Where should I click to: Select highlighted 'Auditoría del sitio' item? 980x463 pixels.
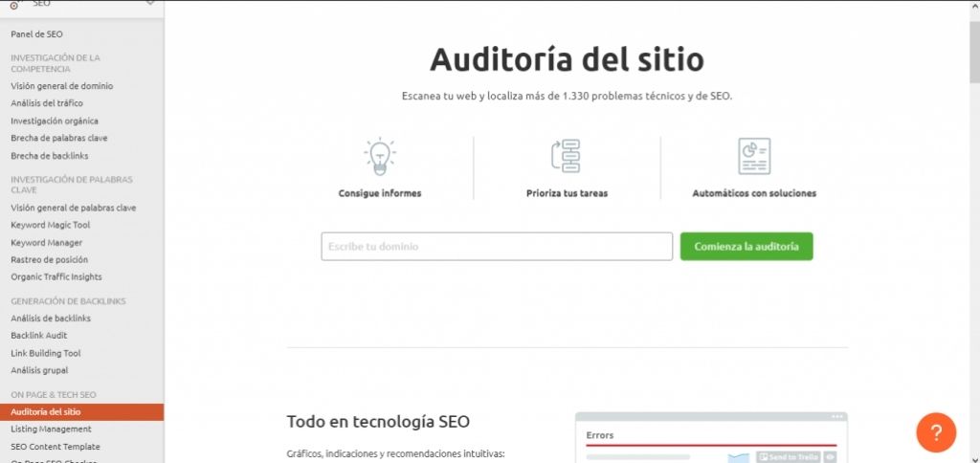click(82, 411)
